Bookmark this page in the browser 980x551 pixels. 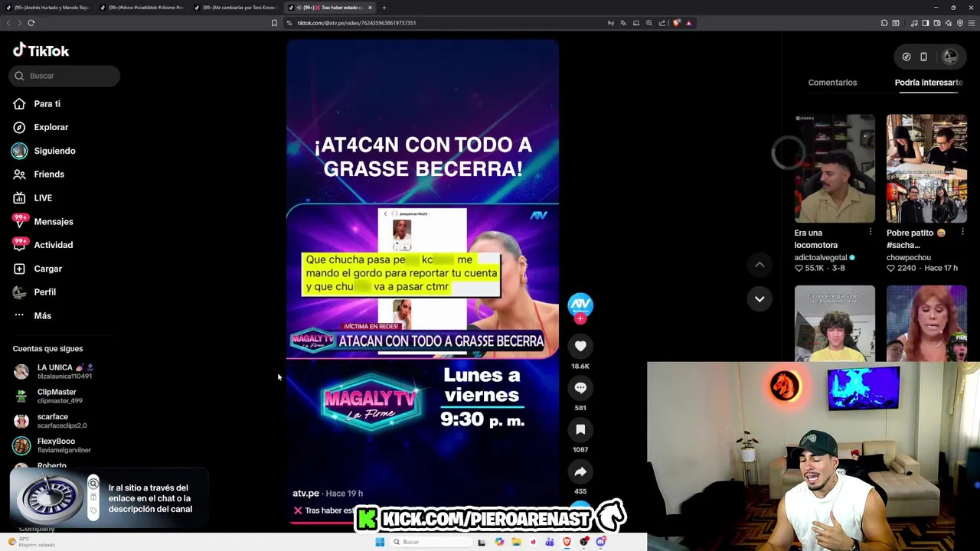274,23
